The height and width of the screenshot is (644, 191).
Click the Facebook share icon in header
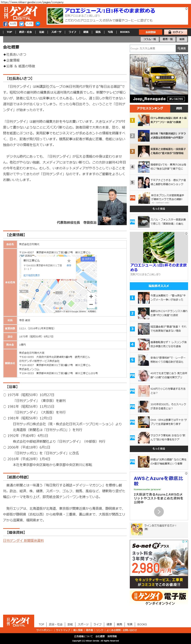(5, 24)
